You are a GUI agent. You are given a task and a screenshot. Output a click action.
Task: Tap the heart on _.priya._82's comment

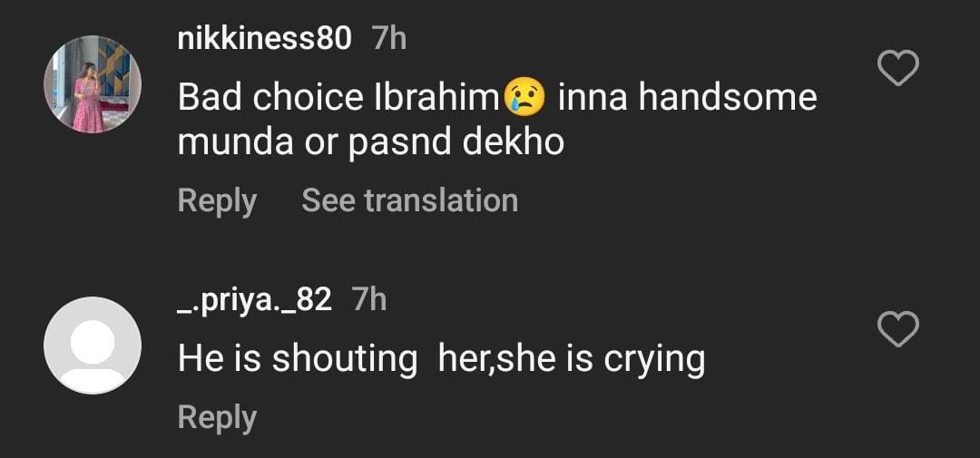point(898,329)
